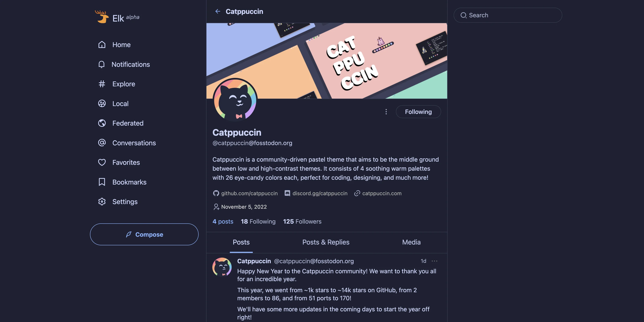The image size is (644, 322).
Task: Open Favorites heart icon
Action: (x=102, y=162)
